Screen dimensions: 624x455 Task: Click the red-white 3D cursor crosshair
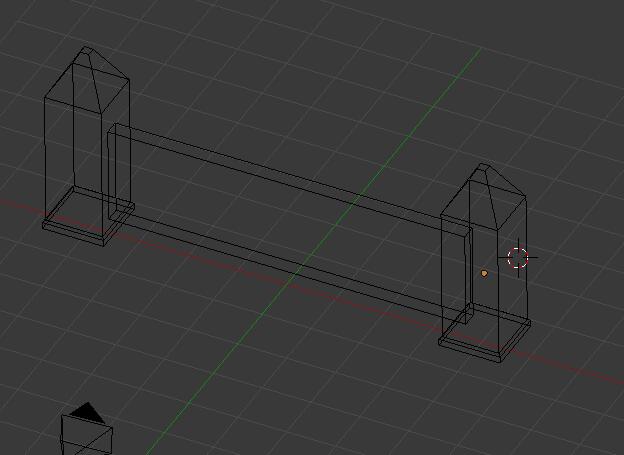tap(518, 258)
